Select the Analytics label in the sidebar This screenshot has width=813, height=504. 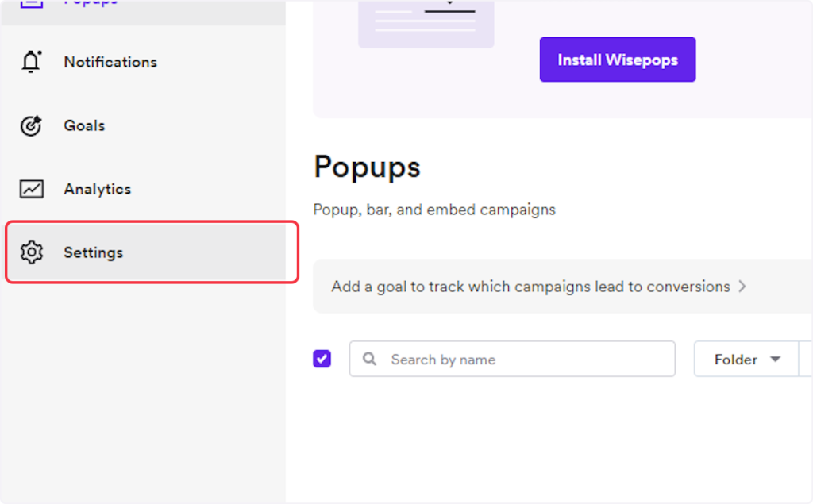[97, 189]
